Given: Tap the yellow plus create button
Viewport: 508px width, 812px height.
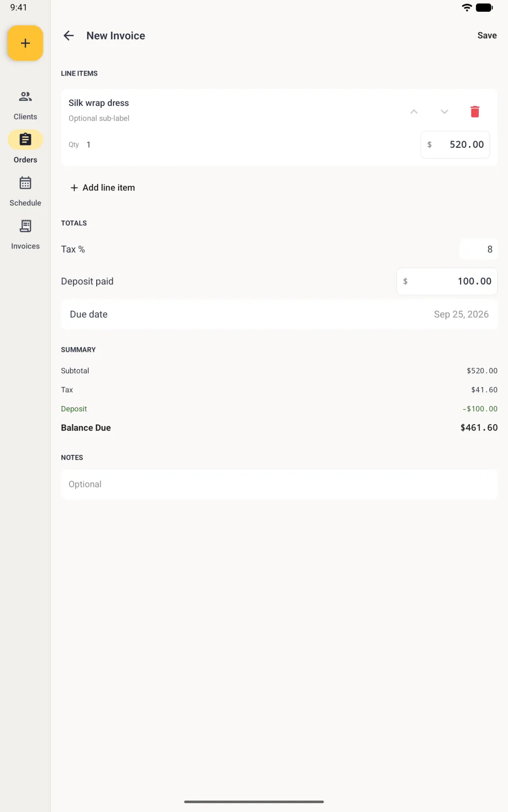Looking at the screenshot, I should [25, 43].
